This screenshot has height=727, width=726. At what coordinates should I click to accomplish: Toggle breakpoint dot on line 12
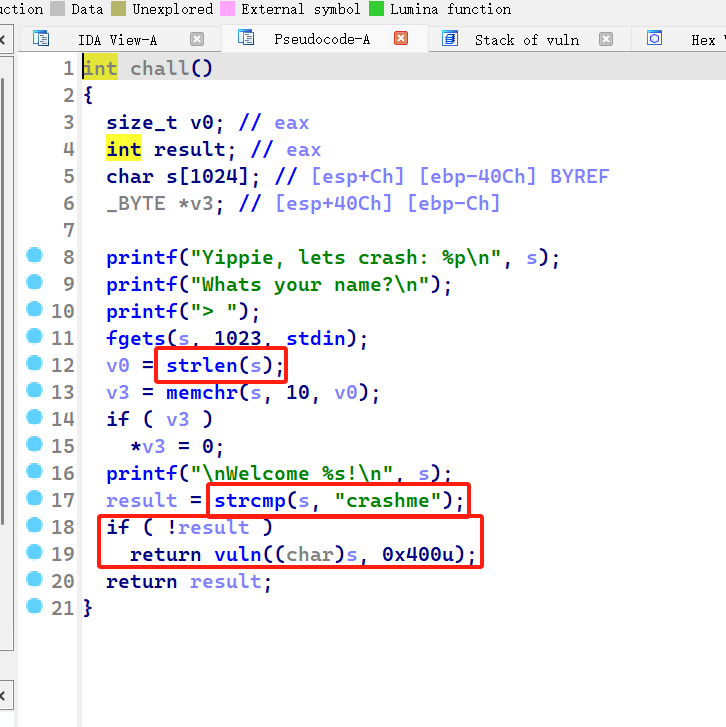(x=34, y=363)
